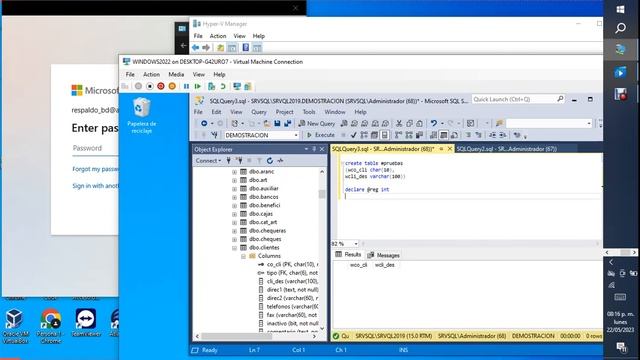The image size is (640, 360).
Task: Refresh Object Explorer with the circular arrow
Action: pyautogui.click(x=269, y=161)
